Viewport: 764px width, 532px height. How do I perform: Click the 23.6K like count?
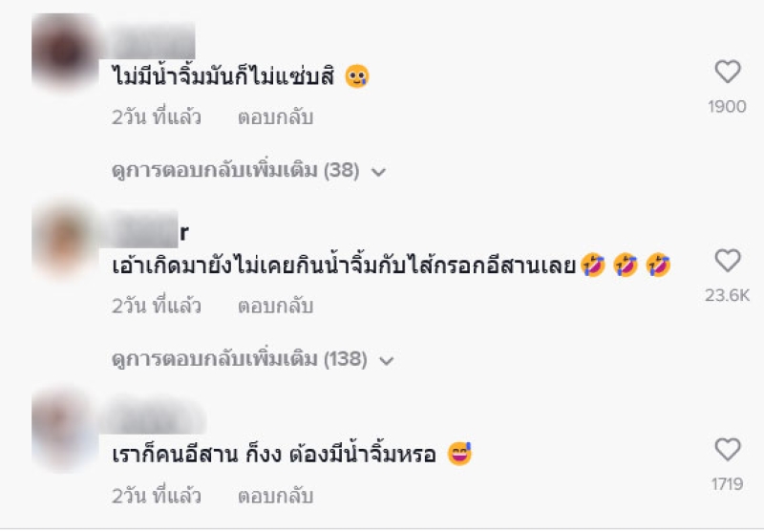click(x=728, y=295)
